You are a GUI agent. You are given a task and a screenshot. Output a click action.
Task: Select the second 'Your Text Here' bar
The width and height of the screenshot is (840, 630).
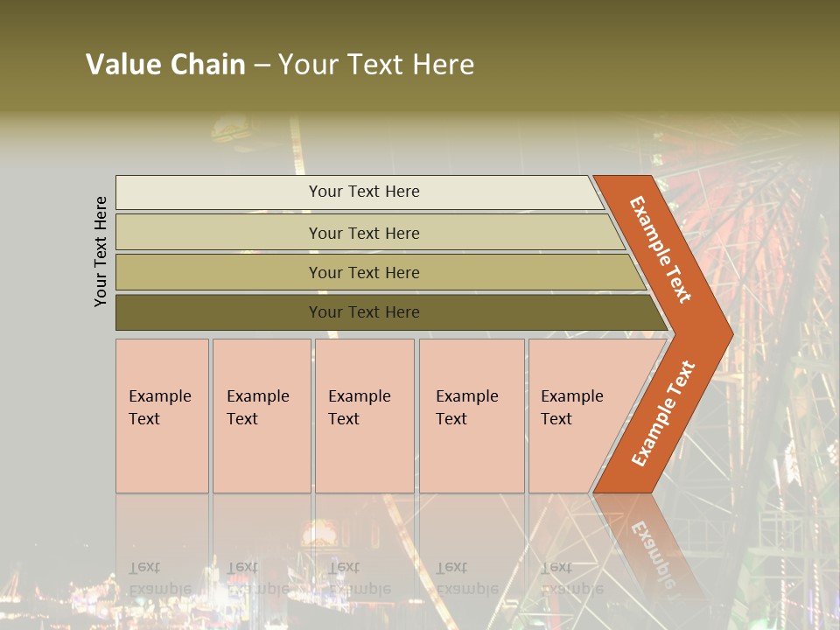pyautogui.click(x=369, y=233)
